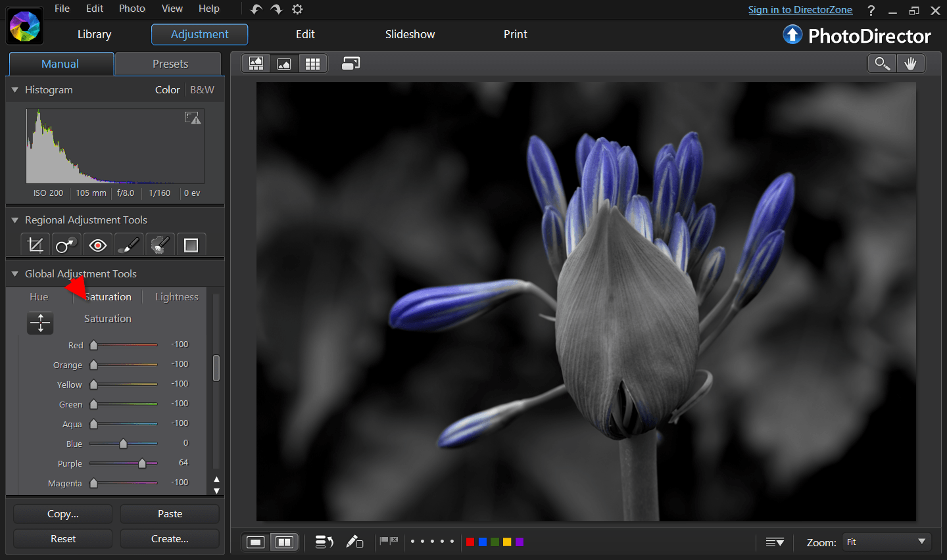Image resolution: width=947 pixels, height=560 pixels.
Task: Click the histogram clipping warning icon
Action: point(193,118)
